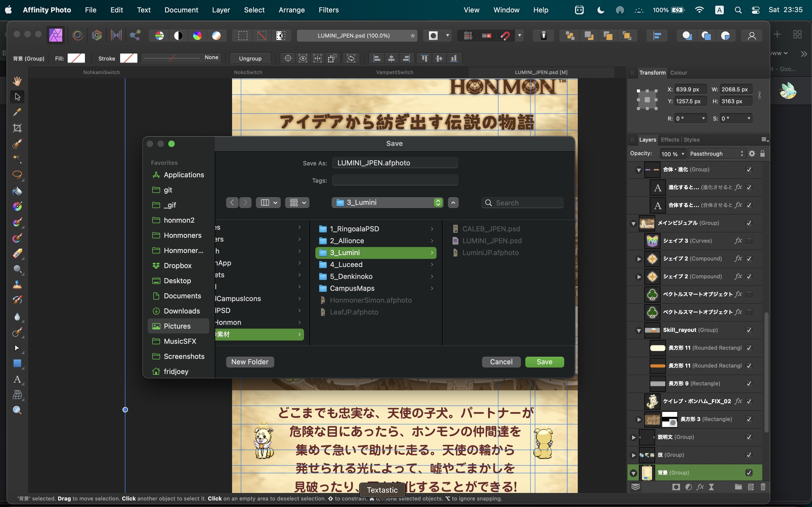Click the Auto Colours toolbar icon
The height and width of the screenshot is (507, 812).
[x=197, y=36]
